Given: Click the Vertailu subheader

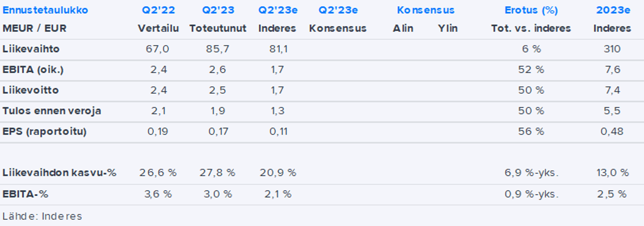Looking at the screenshot, I should [x=158, y=28].
